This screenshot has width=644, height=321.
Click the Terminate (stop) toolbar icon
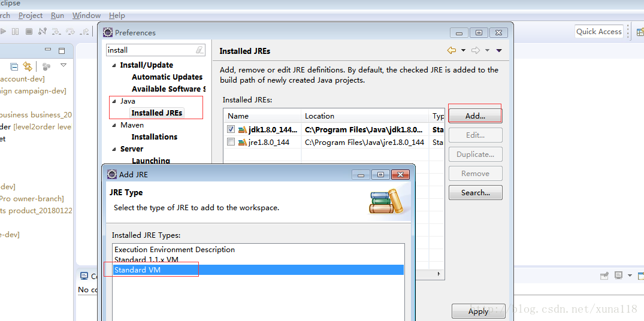29,31
